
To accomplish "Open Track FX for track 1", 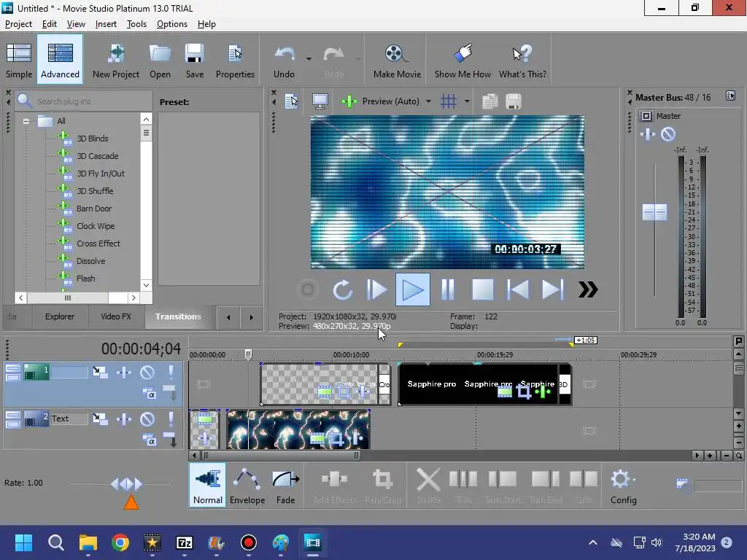I will point(124,373).
